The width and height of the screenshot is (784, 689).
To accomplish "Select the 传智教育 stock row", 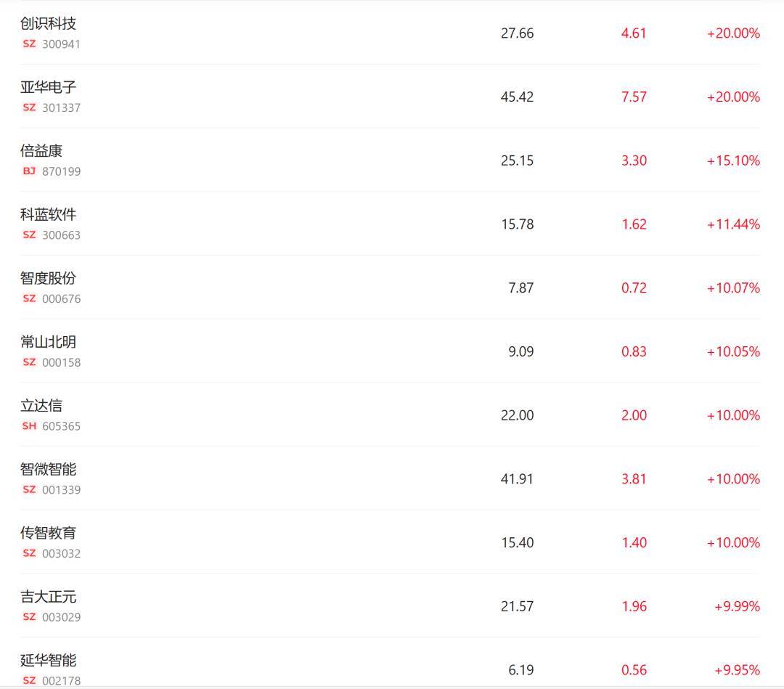I will click(x=390, y=542).
